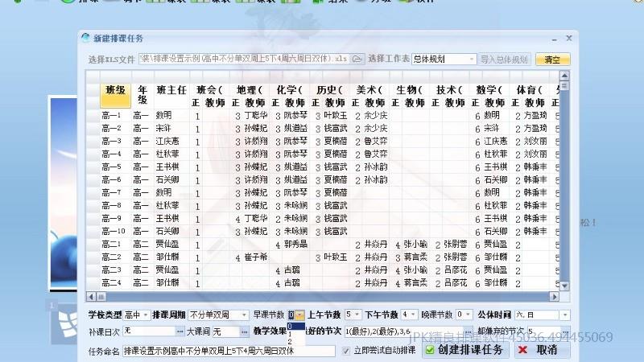The image size is (644, 362).
Task: Open the 最好的节次 ellipsis picker
Action: coord(468,331)
